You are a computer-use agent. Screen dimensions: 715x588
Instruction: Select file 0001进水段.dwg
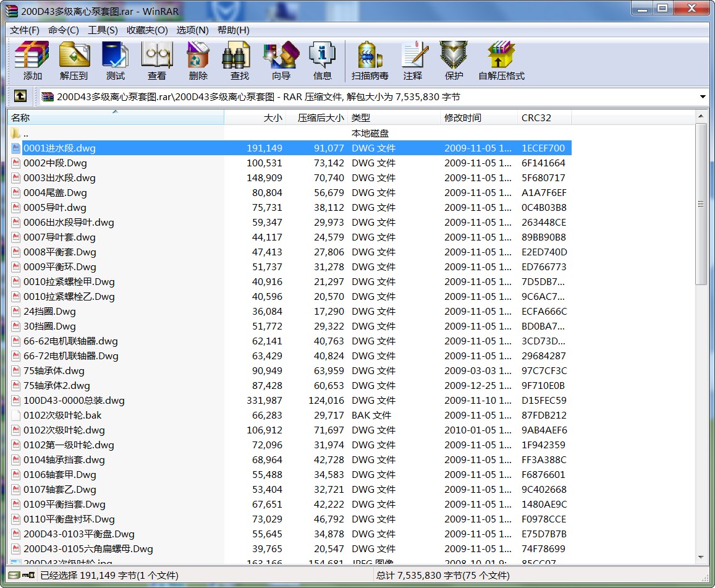[x=290, y=148]
